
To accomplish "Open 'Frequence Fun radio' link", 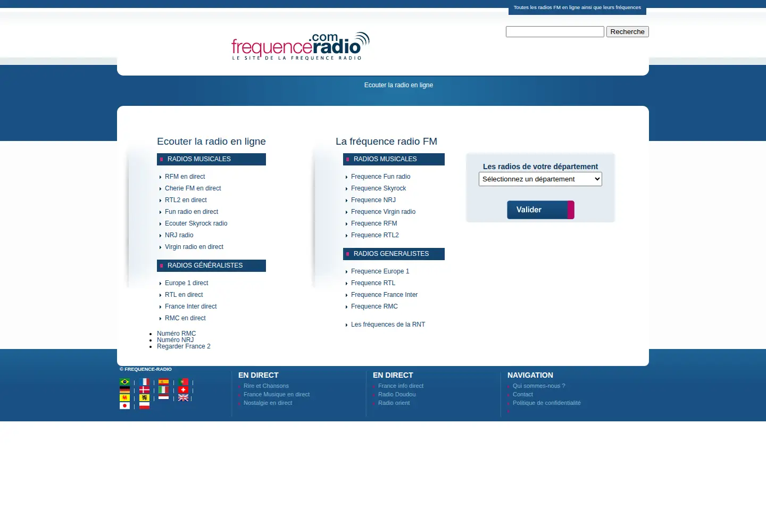I will click(380, 177).
